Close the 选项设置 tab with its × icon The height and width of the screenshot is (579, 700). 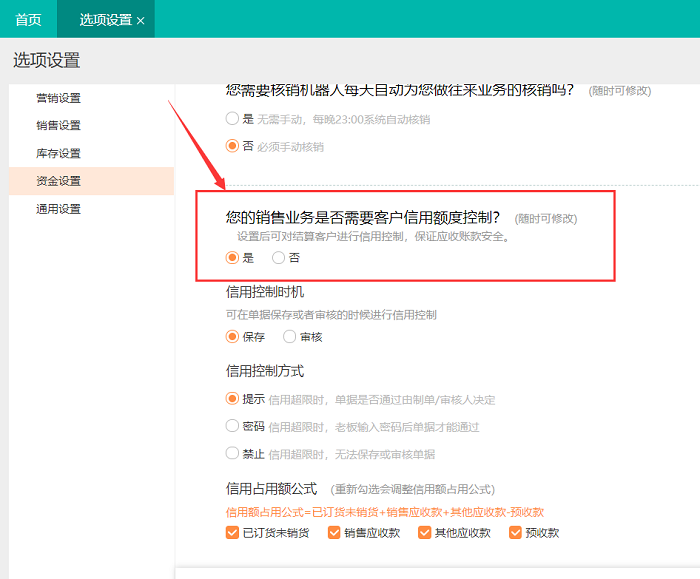click(x=140, y=20)
